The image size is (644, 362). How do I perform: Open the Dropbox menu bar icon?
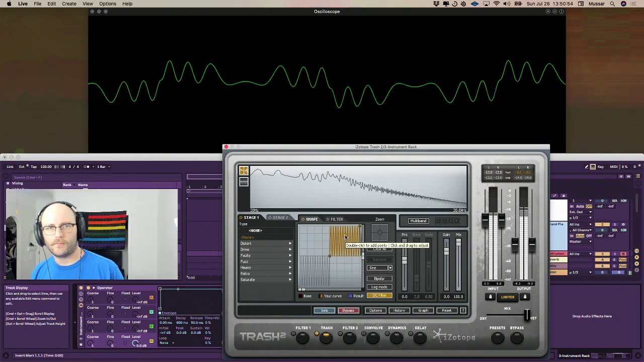[x=436, y=4]
